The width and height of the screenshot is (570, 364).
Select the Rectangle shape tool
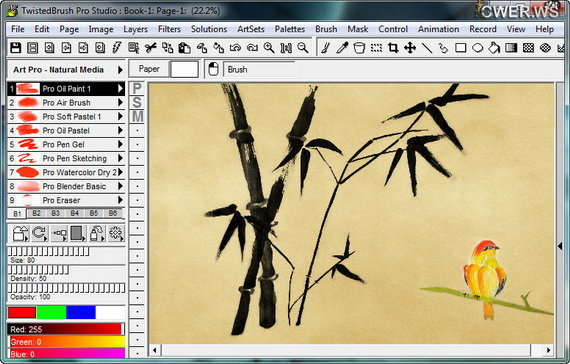point(461,48)
